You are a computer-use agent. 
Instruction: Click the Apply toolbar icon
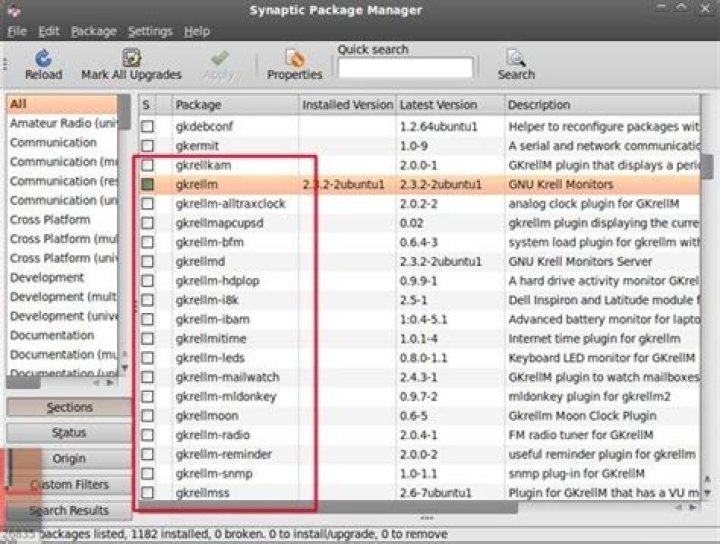pyautogui.click(x=219, y=58)
